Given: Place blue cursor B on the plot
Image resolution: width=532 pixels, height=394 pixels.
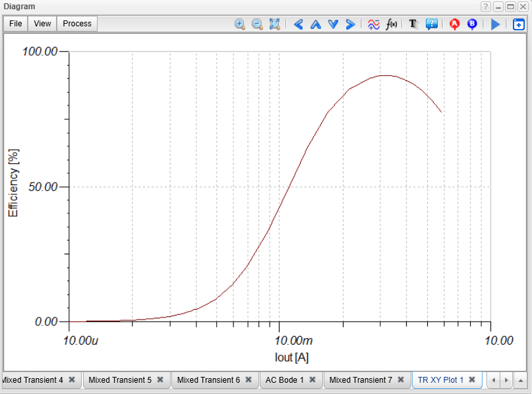Looking at the screenshot, I should [x=472, y=24].
